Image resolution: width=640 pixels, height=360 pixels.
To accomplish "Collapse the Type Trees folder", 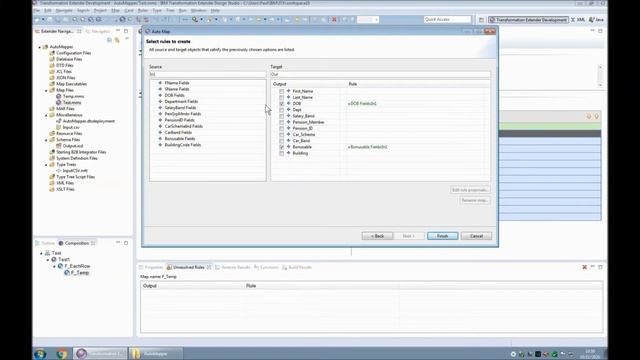I will coord(46,164).
